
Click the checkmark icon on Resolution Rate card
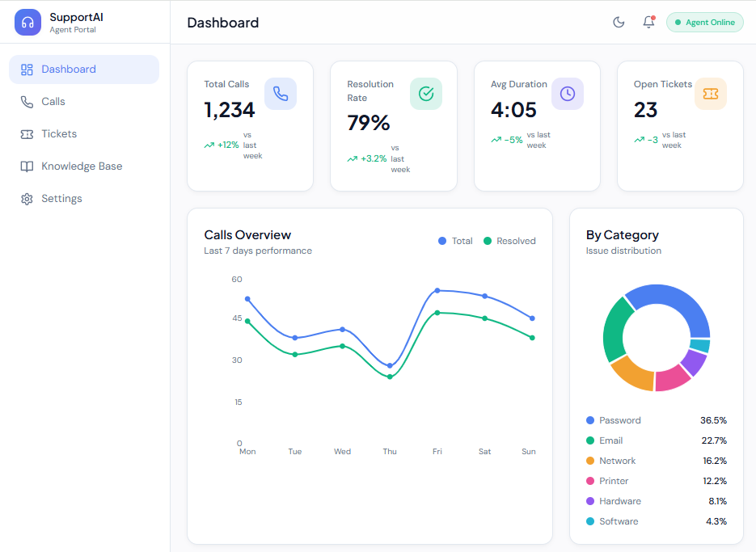coord(425,94)
